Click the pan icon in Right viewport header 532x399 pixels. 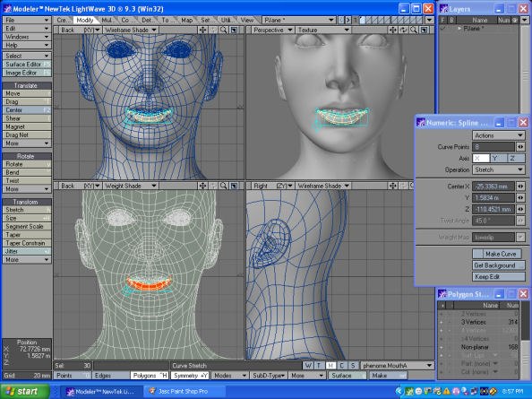pyautogui.click(x=392, y=186)
